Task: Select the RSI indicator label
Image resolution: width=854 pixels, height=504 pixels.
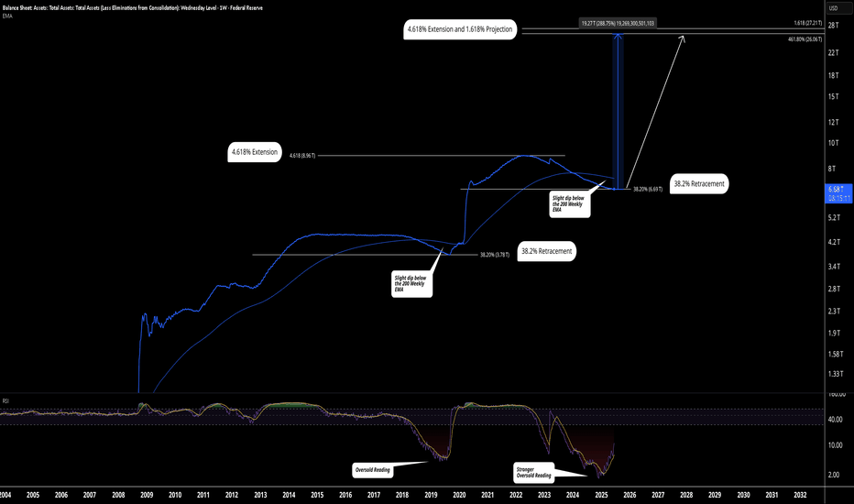Action: [5, 401]
